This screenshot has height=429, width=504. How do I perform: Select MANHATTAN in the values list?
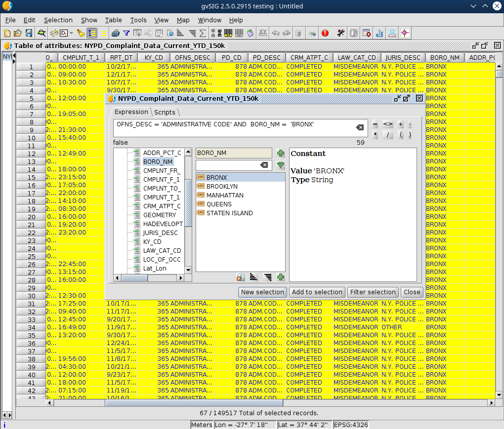tap(225, 195)
